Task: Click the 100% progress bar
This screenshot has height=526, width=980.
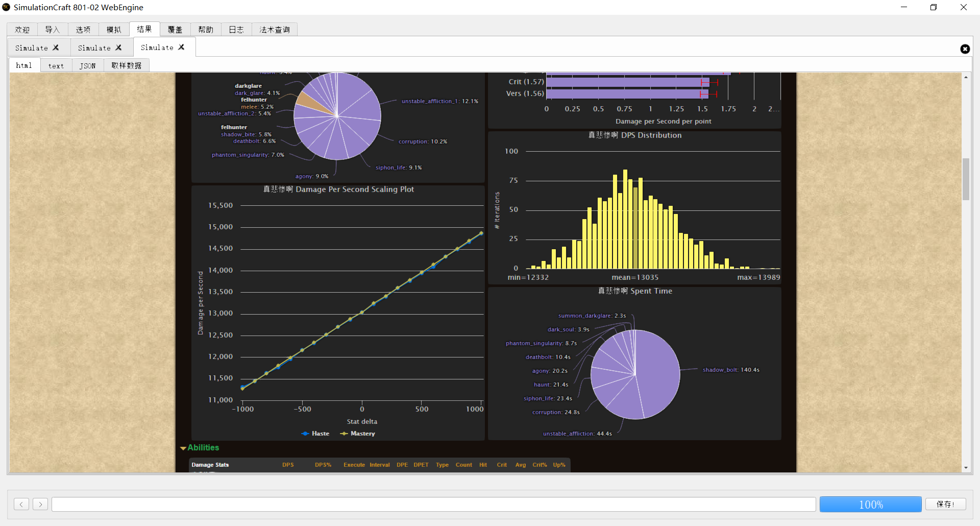Action: pos(870,505)
